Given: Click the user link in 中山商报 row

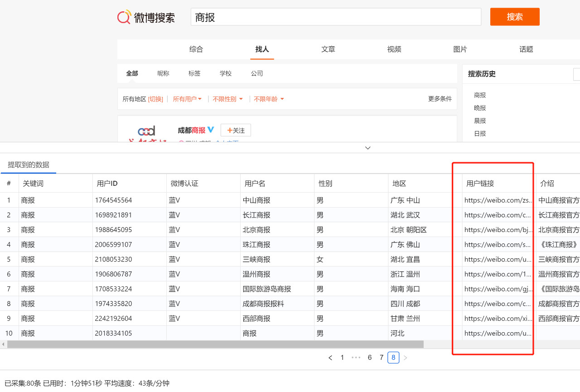Looking at the screenshot, I should [499, 200].
